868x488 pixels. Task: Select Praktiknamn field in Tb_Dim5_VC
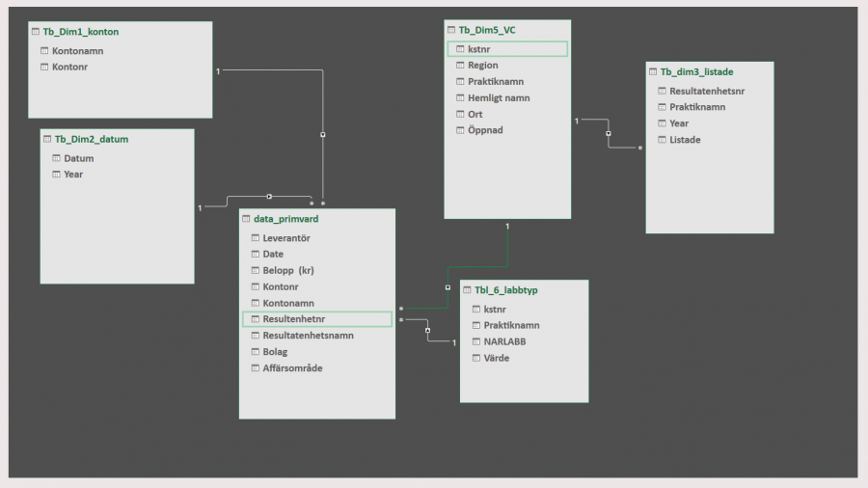coord(496,81)
